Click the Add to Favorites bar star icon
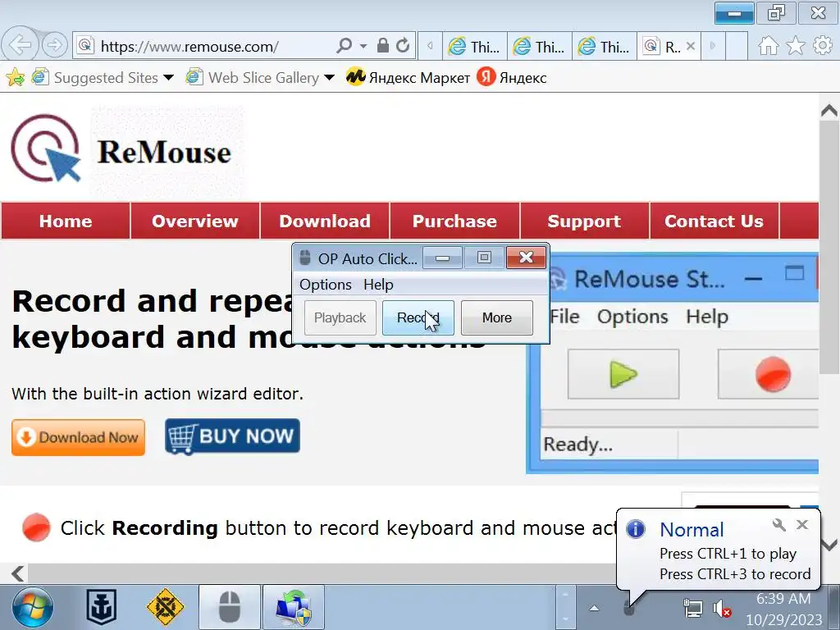Screen dimensions: 840x630 pyautogui.click(x=15, y=78)
